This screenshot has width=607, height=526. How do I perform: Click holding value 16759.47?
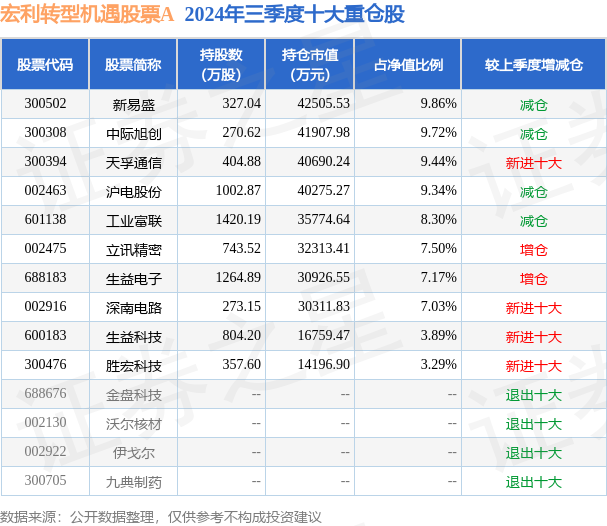point(324,336)
